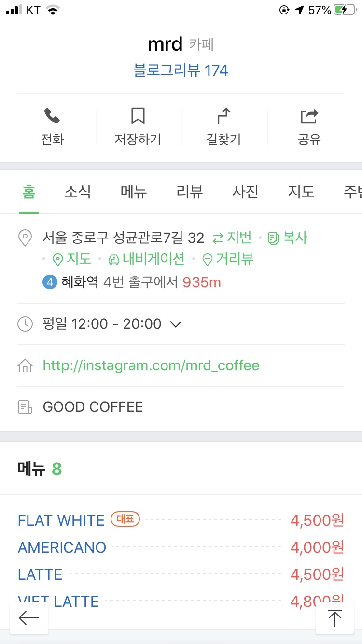Open 블로그리뷰 174 link
The image size is (362, 644).
[x=181, y=71]
